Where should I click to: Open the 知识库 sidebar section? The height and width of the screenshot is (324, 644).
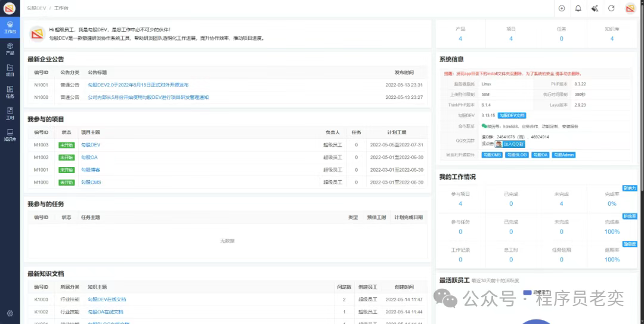point(10,135)
